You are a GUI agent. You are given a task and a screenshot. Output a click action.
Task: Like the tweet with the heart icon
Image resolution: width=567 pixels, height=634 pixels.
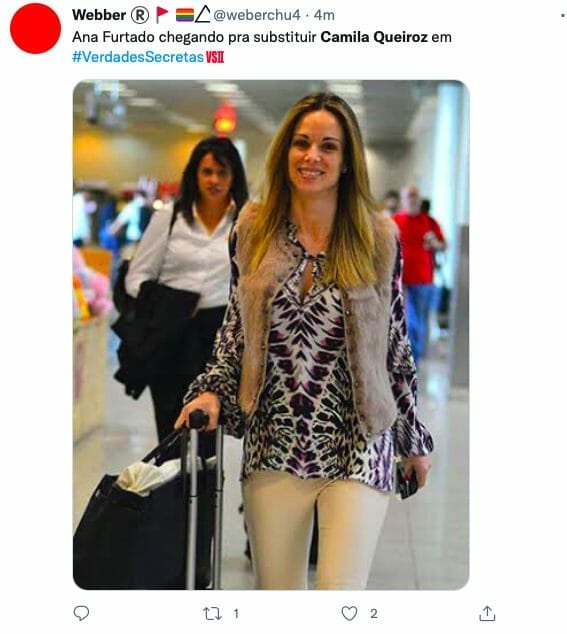click(x=349, y=613)
